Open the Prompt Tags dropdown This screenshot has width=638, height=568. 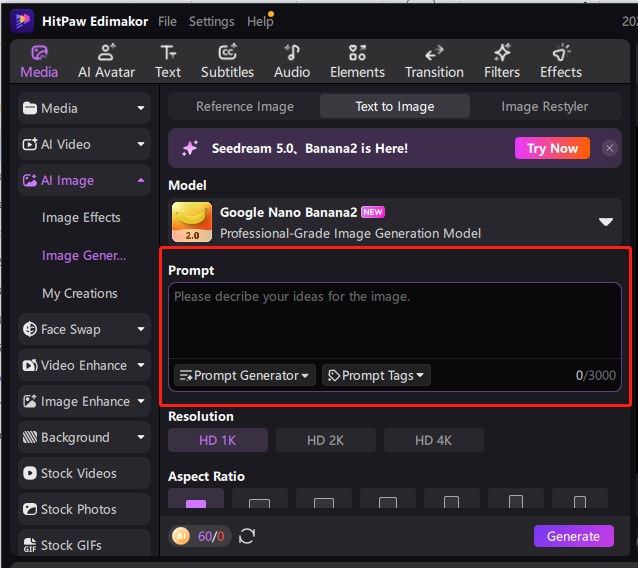pyautogui.click(x=376, y=376)
